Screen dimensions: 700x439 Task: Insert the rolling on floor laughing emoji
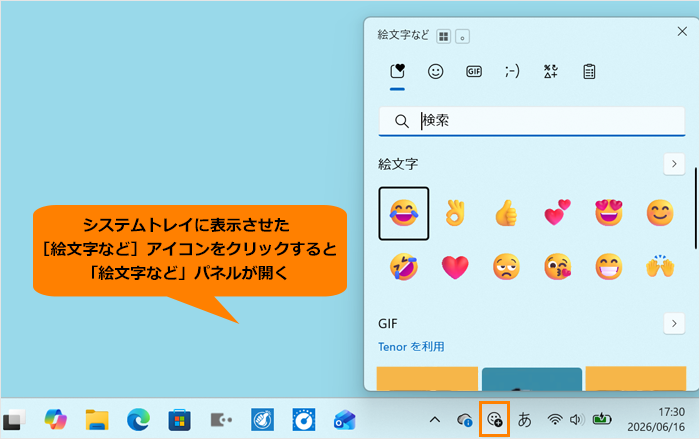tap(404, 267)
